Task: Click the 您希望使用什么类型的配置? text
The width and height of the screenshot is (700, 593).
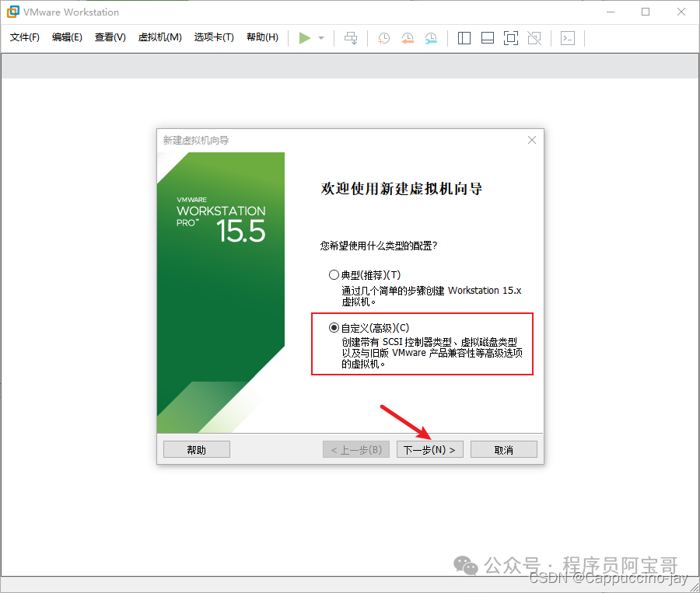Action: pos(379,246)
